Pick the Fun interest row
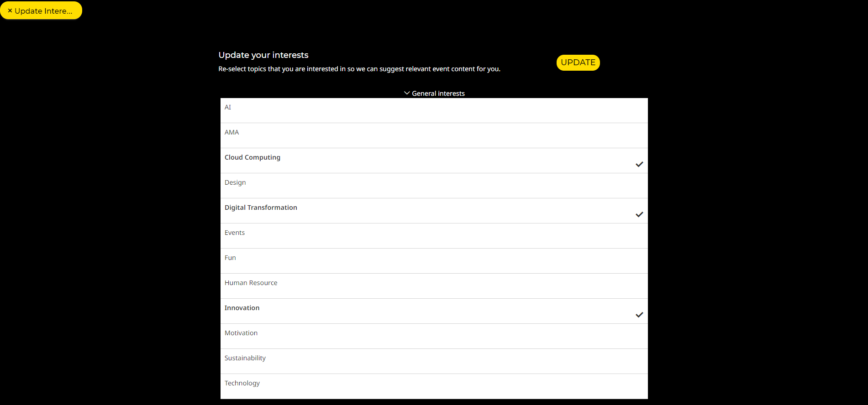 [x=230, y=258]
